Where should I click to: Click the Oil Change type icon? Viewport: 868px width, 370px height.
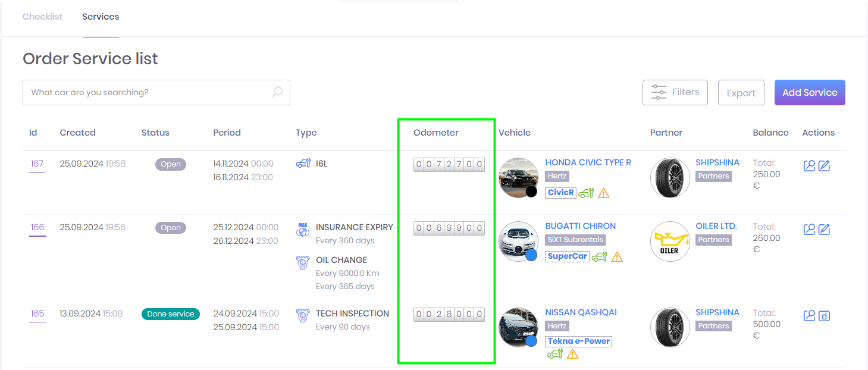303,262
